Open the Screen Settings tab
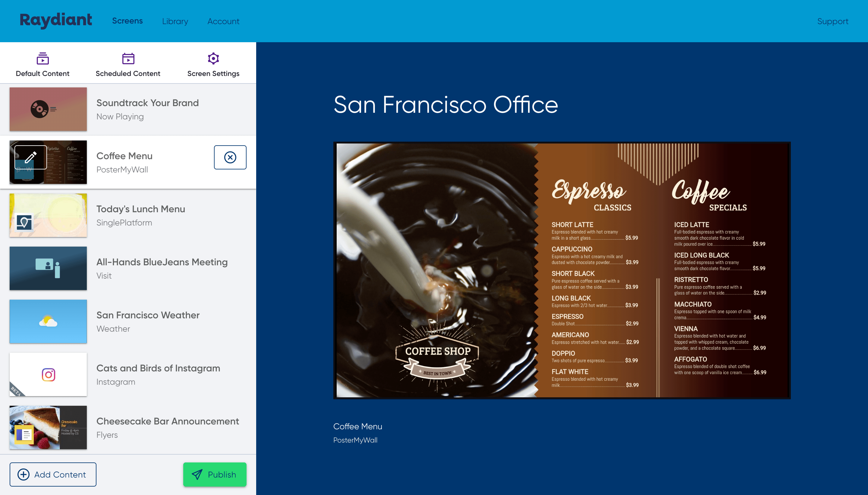The image size is (868, 495). tap(213, 65)
